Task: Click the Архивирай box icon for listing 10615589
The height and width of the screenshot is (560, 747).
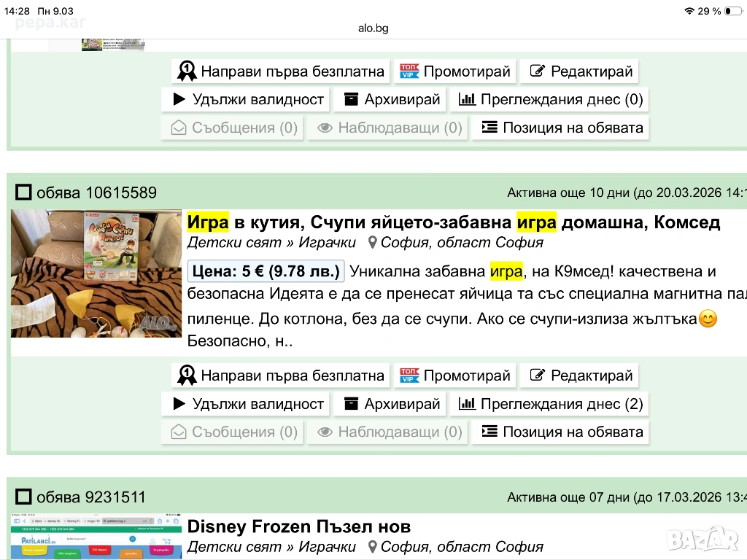Action: [352, 404]
